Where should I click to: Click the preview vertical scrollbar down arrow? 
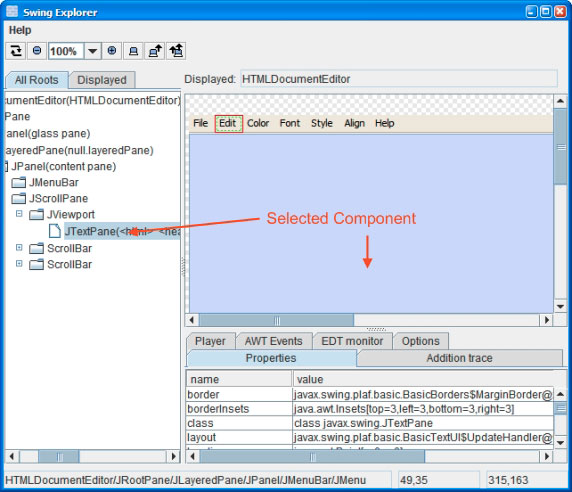(560, 306)
